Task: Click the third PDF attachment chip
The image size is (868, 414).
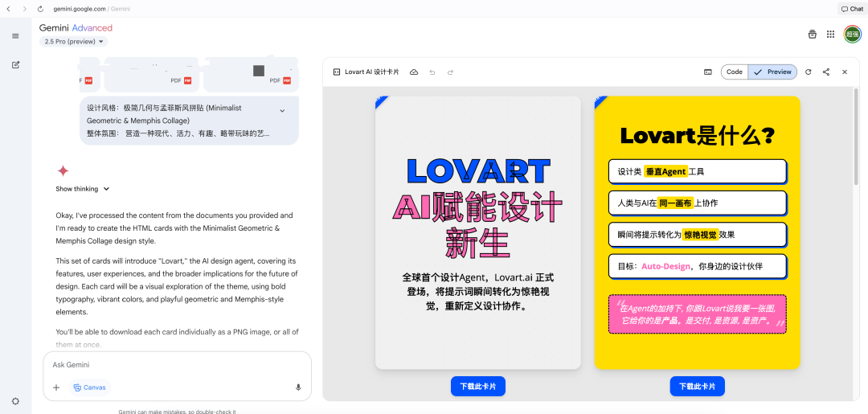Action: point(251,75)
